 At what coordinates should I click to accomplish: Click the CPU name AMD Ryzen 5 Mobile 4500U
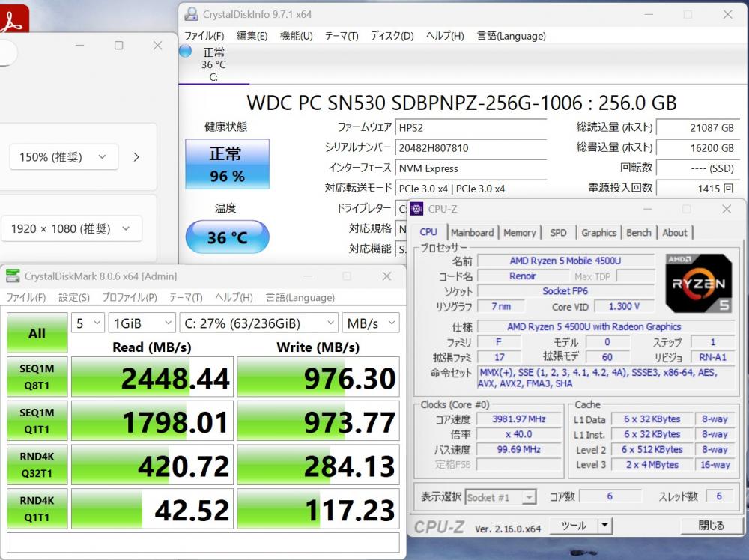(x=565, y=261)
